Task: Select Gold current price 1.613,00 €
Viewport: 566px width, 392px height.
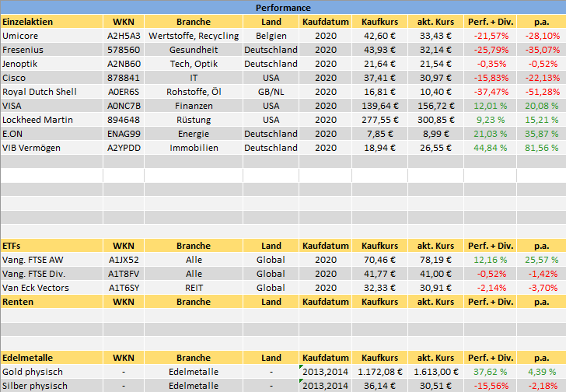Action: click(435, 372)
